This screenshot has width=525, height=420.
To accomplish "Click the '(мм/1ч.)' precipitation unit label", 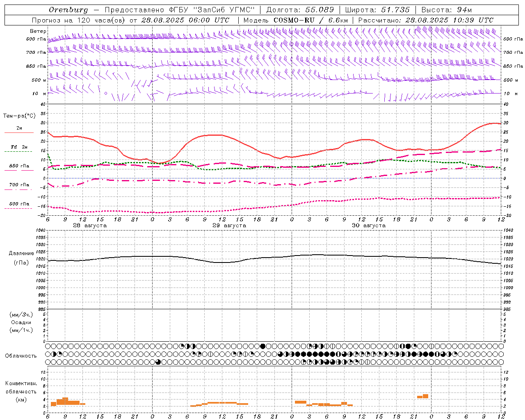I will click(x=21, y=330).
